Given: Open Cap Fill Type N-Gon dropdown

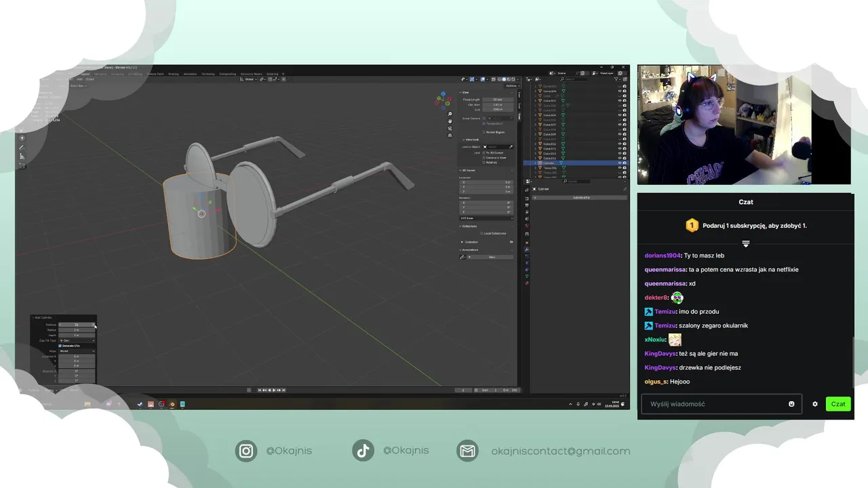Looking at the screenshot, I should [77, 340].
